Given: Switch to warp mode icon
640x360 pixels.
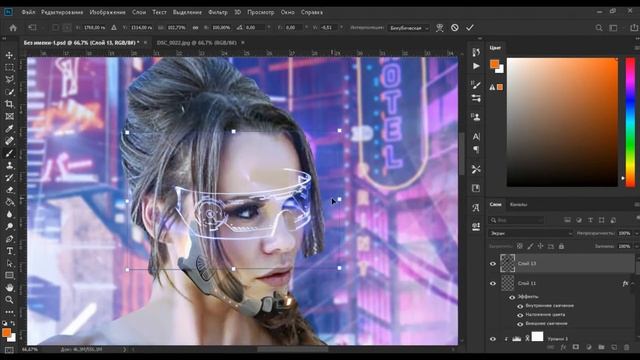Looking at the screenshot, I should tap(440, 28).
